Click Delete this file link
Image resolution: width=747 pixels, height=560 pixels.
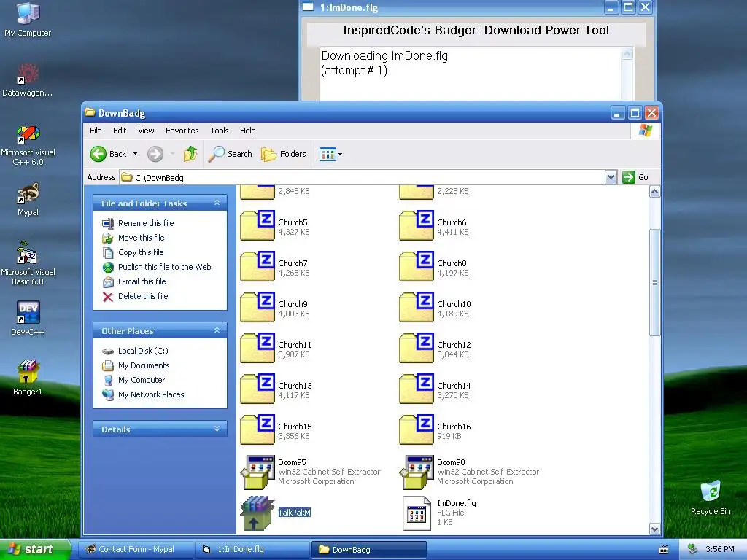coord(143,296)
